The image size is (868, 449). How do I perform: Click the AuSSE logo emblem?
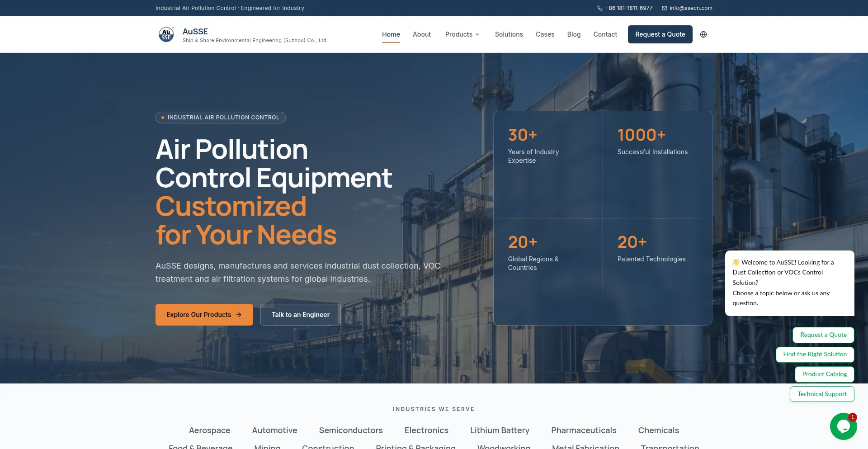(166, 34)
